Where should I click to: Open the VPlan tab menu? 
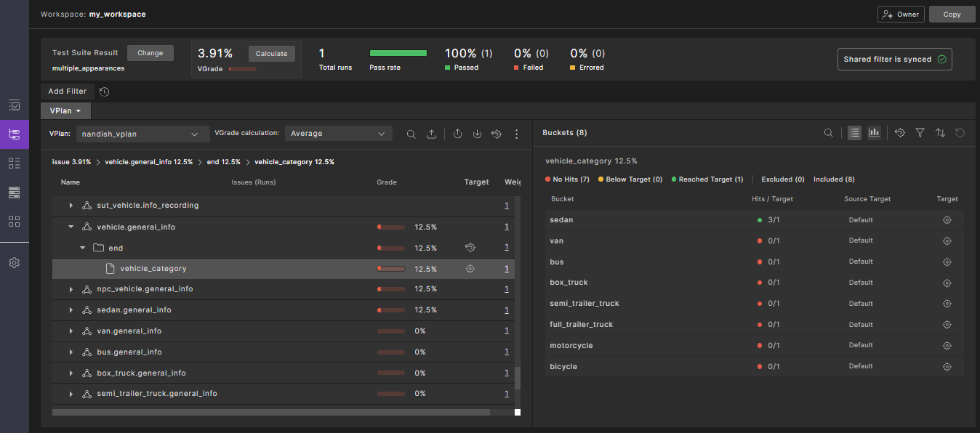(65, 110)
